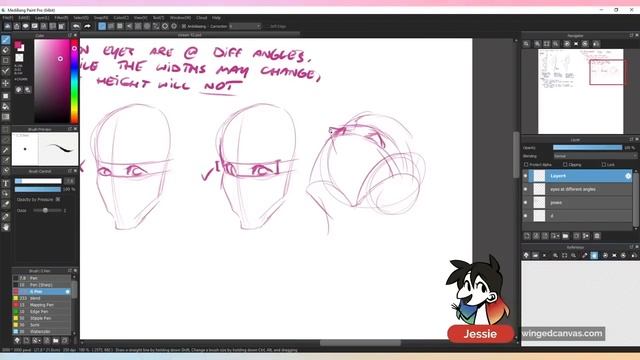Select the 'poses' layer
The width and height of the screenshot is (640, 360).
(580, 202)
